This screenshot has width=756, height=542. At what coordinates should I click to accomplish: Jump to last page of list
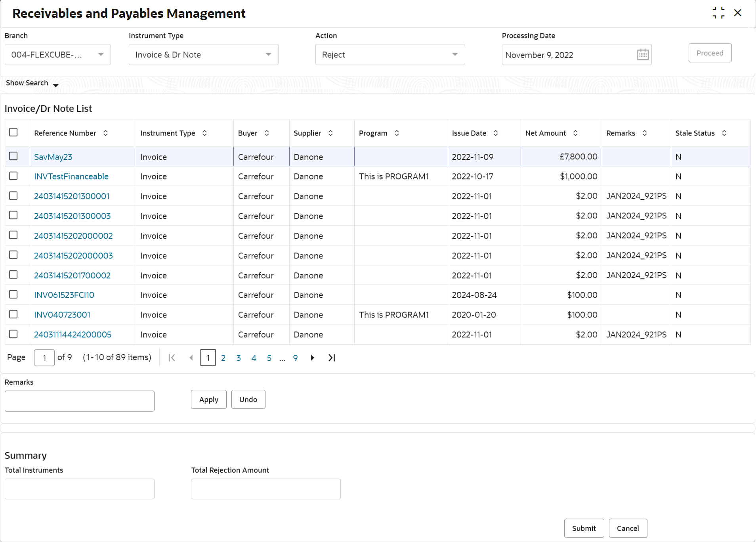click(x=332, y=358)
